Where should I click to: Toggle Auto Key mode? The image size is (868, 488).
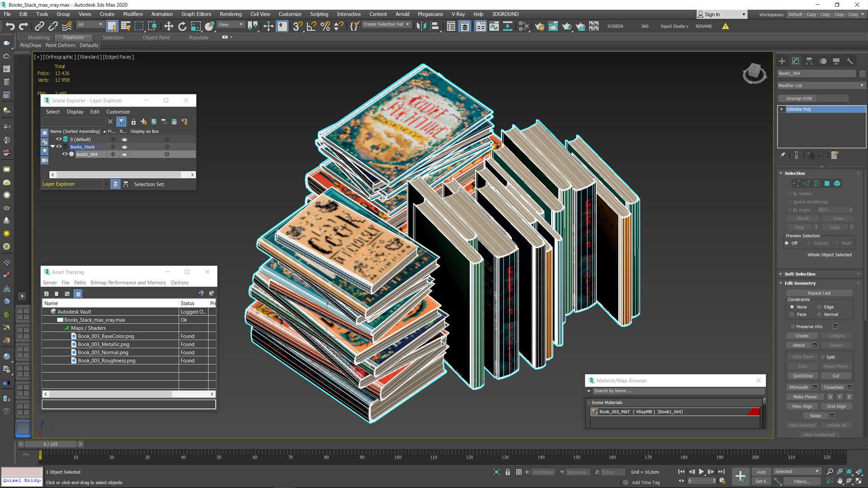[x=761, y=472]
